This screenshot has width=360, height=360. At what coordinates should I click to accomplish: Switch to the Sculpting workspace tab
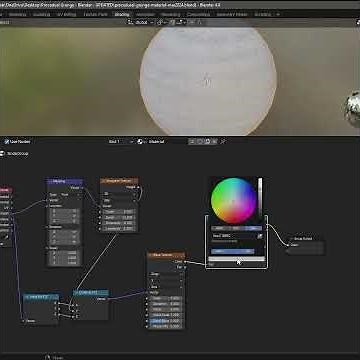tap(42, 14)
